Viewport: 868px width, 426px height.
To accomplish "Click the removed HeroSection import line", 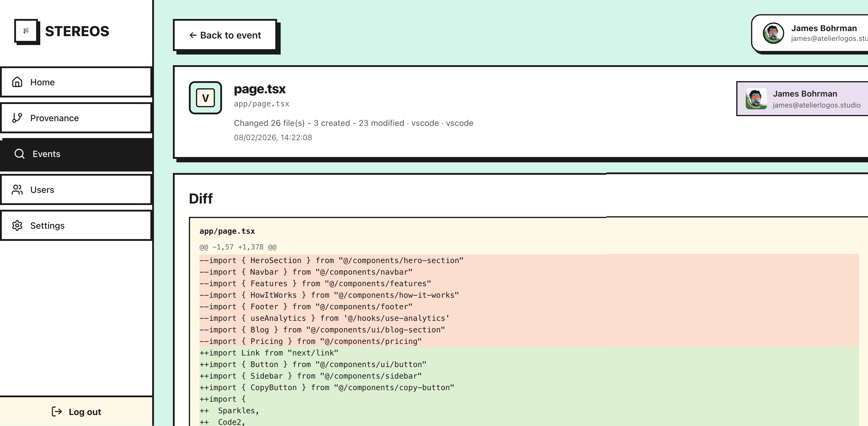I will tap(331, 260).
